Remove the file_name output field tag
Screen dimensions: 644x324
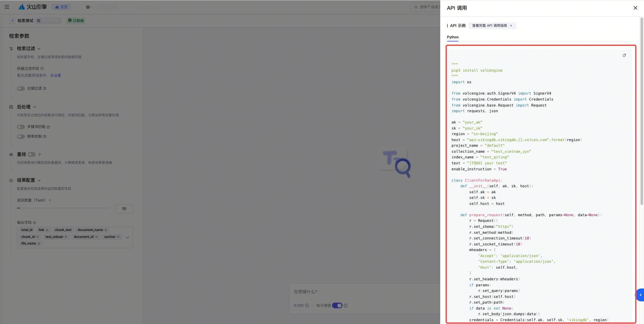(x=39, y=244)
